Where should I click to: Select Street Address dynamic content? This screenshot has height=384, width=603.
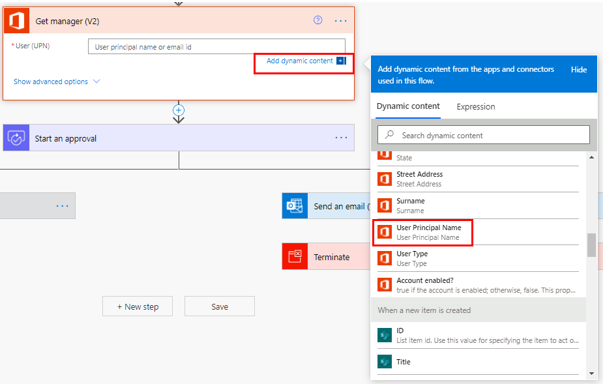[x=478, y=179]
